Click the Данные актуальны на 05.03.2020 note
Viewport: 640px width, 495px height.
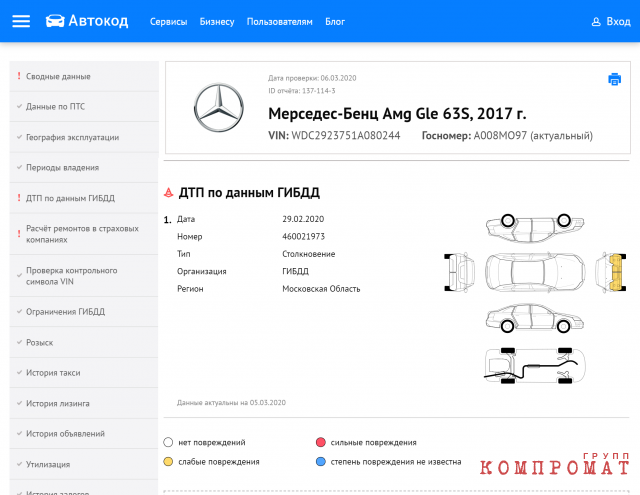[x=231, y=403]
